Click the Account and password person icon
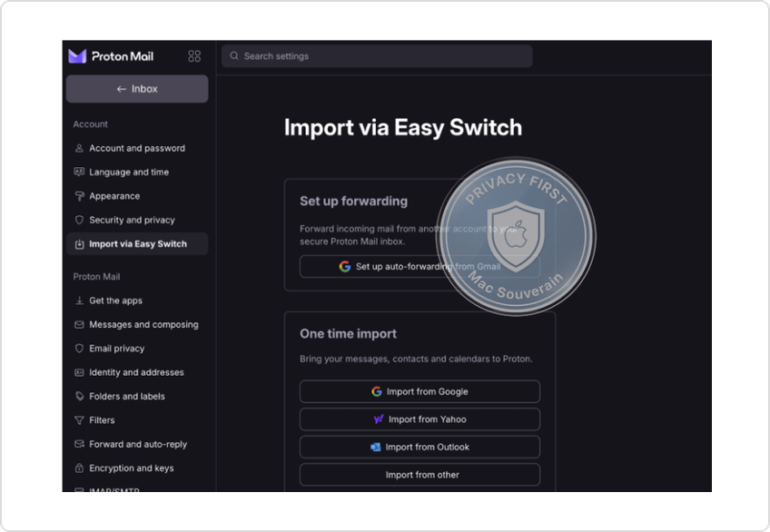770x532 pixels. (x=79, y=148)
